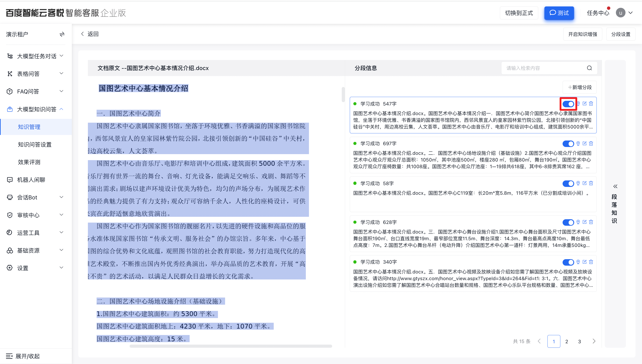Expand the 表格问答 menu chevron
Image resolution: width=642 pixels, height=364 pixels.
tap(62, 73)
